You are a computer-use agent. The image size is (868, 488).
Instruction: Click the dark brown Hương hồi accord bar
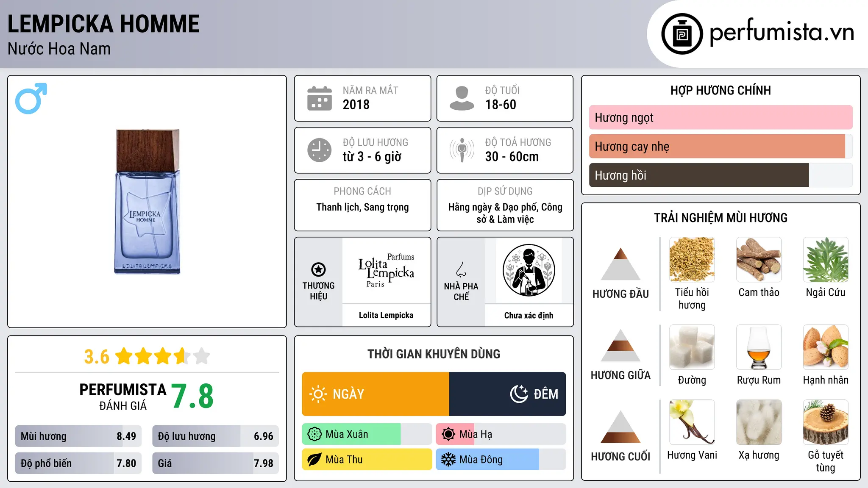point(699,175)
